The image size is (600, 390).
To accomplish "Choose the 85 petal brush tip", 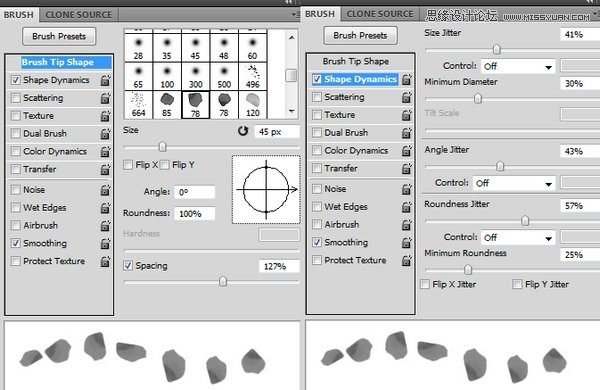I will 167,104.
